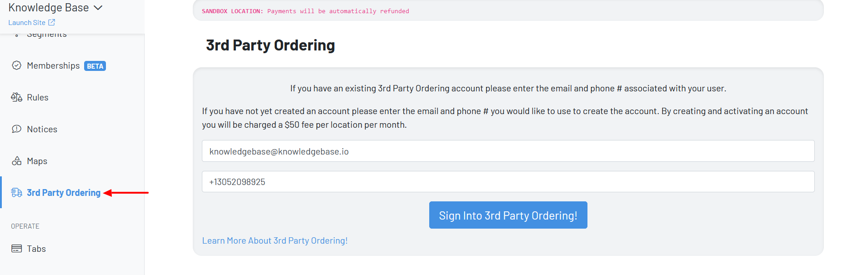This screenshot has height=275, width=868.
Task: Click the Rules scales icon
Action: [16, 97]
